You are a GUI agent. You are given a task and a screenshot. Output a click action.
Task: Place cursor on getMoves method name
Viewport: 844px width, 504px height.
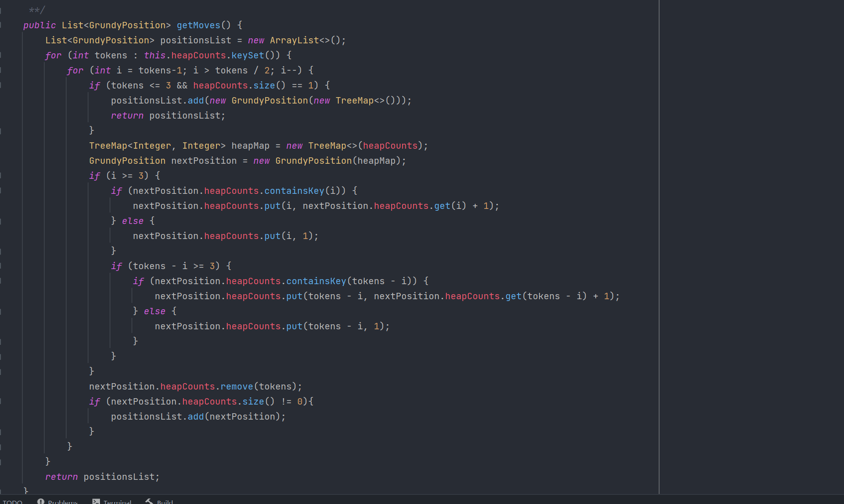198,25
